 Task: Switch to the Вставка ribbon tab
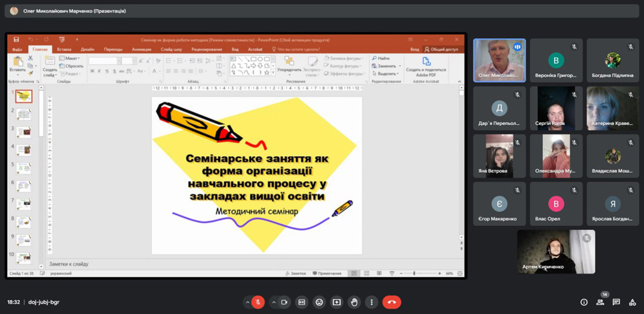coord(64,49)
